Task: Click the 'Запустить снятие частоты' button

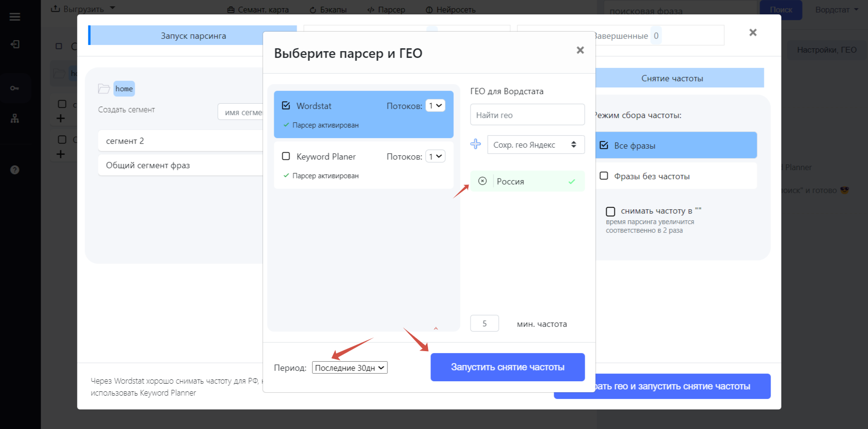Action: click(507, 367)
